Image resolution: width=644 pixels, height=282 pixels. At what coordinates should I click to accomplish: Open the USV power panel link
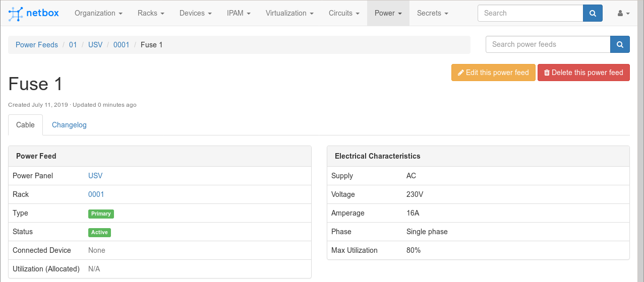(x=95, y=176)
